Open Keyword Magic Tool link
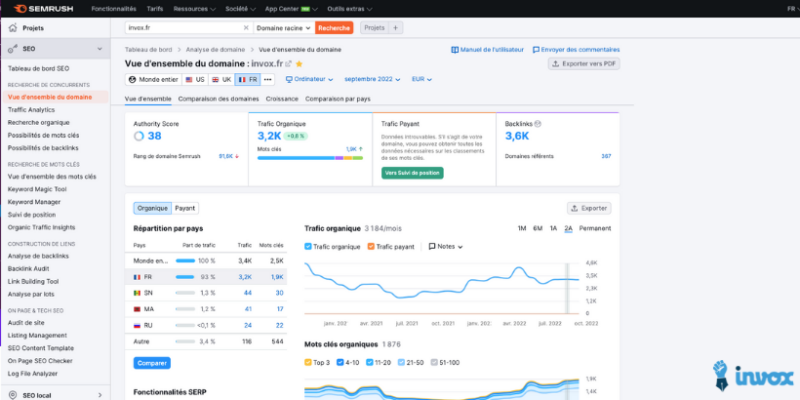Viewport: 800px width, 400px height. 37,189
